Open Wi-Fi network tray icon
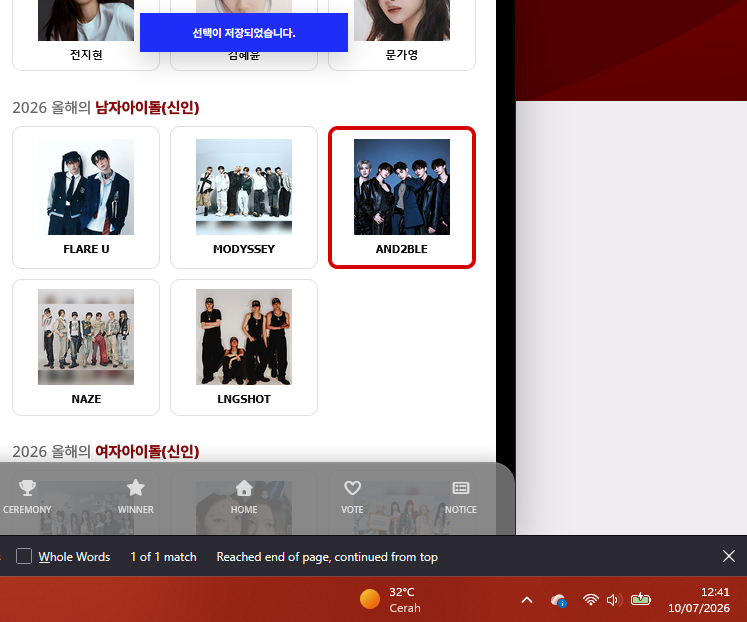 (x=590, y=600)
